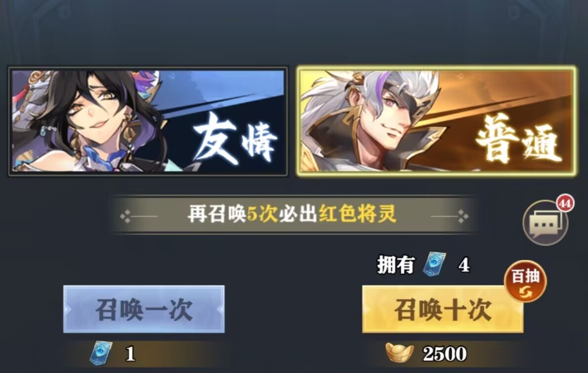Open the chat bubble icon
Viewport: 588px width, 373px height.
tap(545, 223)
